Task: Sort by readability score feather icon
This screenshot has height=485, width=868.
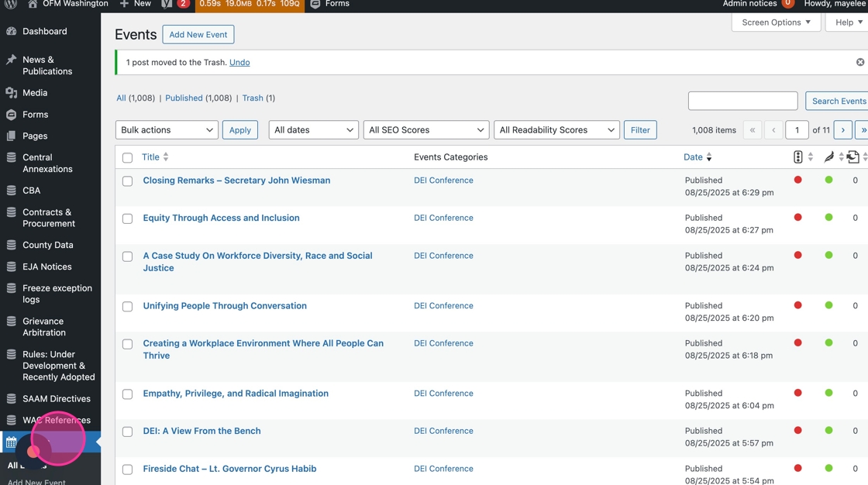Action: pyautogui.click(x=828, y=157)
